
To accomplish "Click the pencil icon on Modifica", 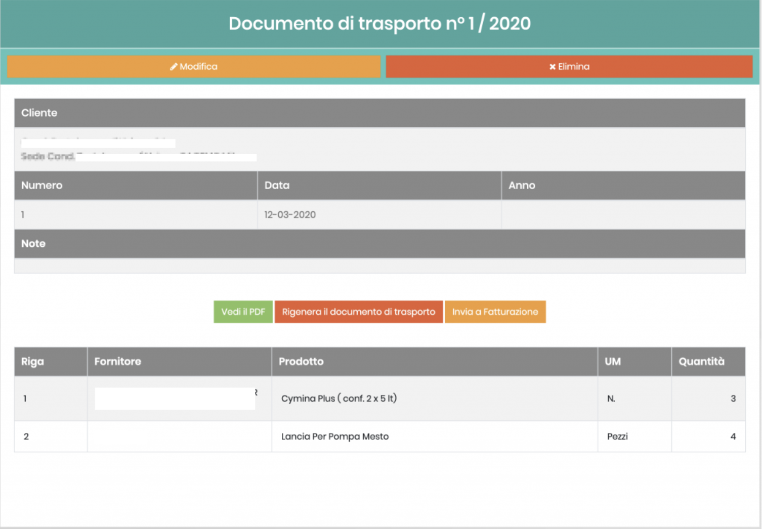I will point(174,67).
